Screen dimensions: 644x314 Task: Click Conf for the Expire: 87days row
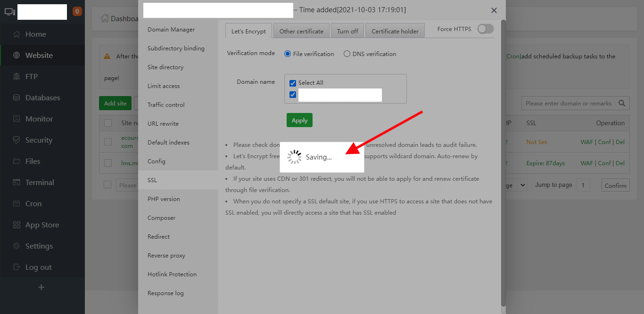coord(604,163)
